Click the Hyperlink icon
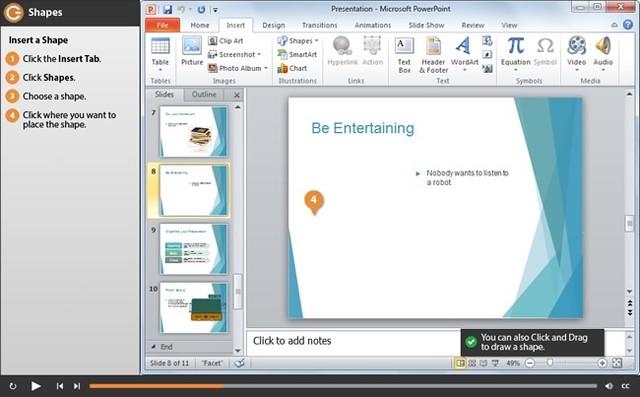Screen dimensions: 640x397 [x=342, y=51]
